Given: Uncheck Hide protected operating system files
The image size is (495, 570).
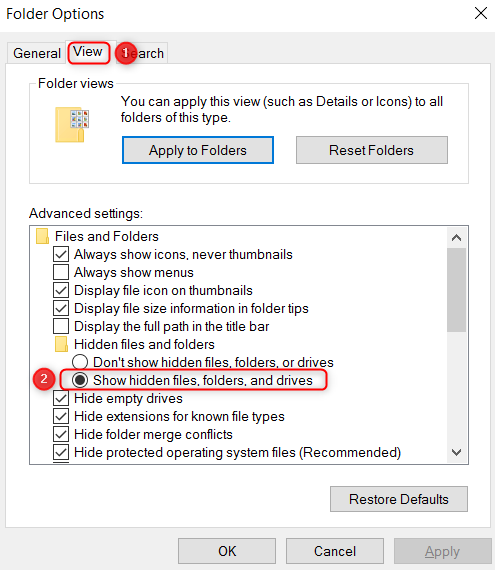Looking at the screenshot, I should click(x=61, y=452).
